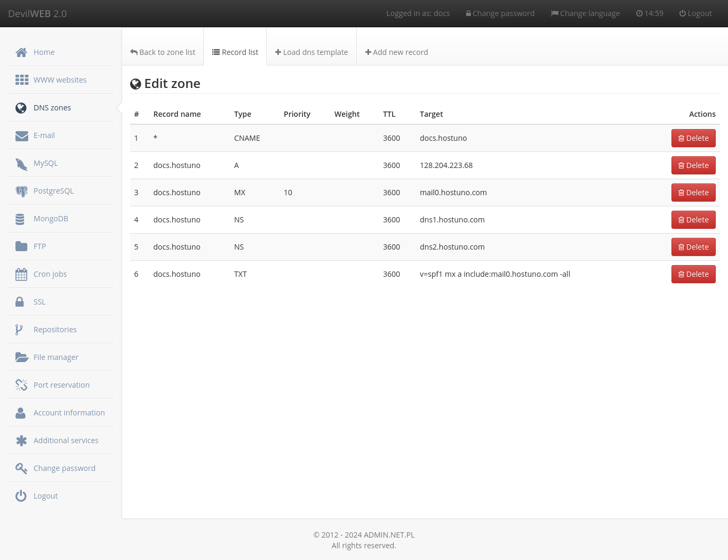
Task: Click the FTP folder icon in sidebar
Action: [x=21, y=246]
